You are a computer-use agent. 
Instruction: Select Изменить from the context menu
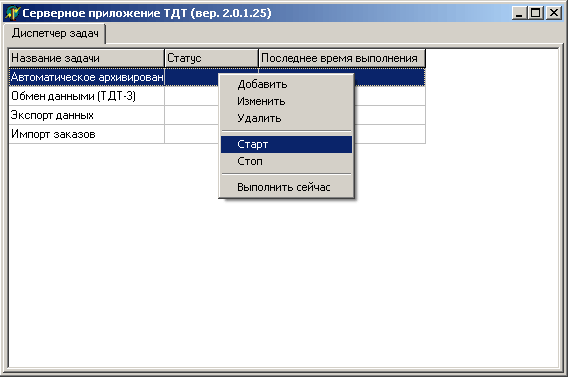click(286, 101)
